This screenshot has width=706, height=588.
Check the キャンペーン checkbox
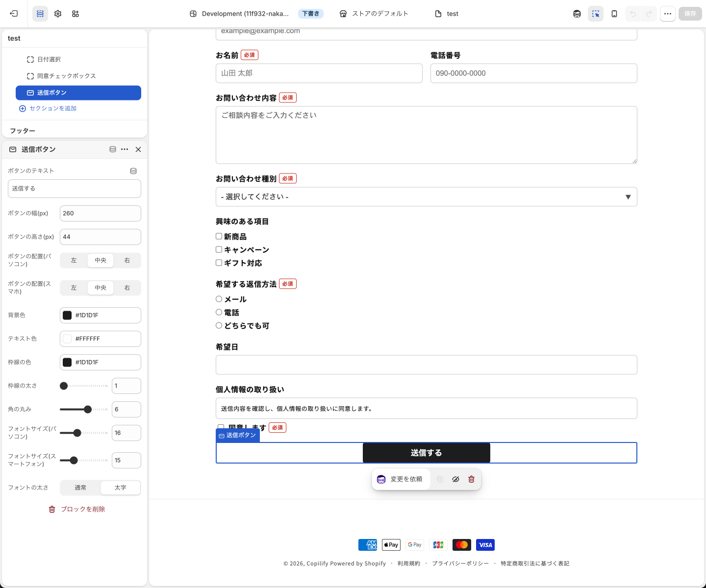[219, 249]
